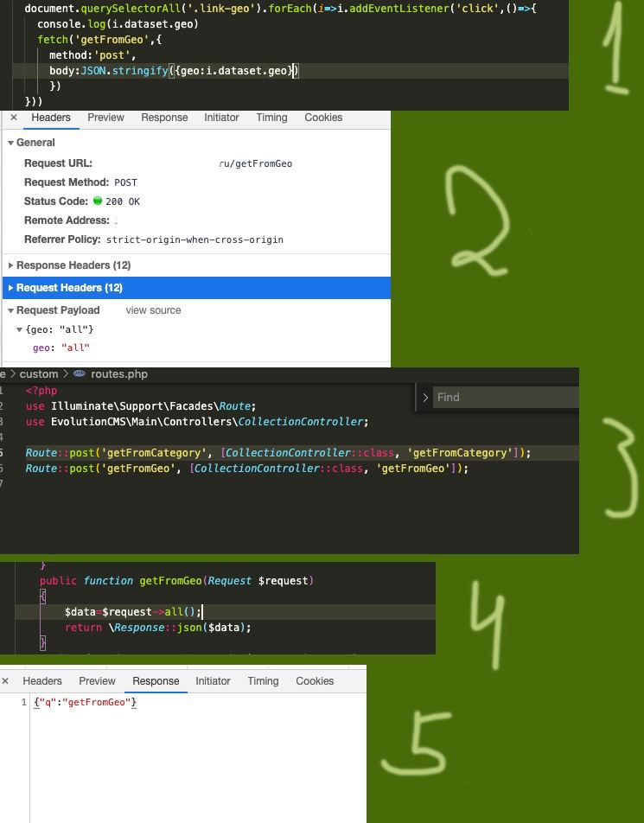
Task: Click line number 1 in response gutter
Action: (x=23, y=702)
